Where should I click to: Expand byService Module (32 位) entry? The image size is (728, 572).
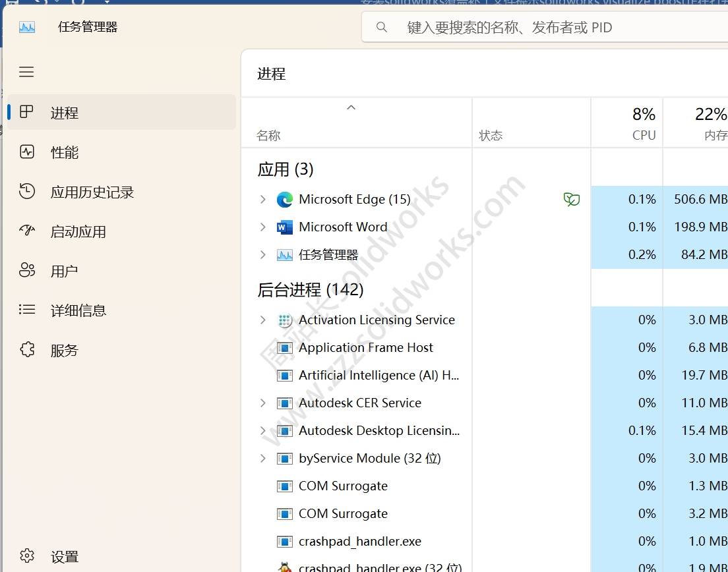262,458
